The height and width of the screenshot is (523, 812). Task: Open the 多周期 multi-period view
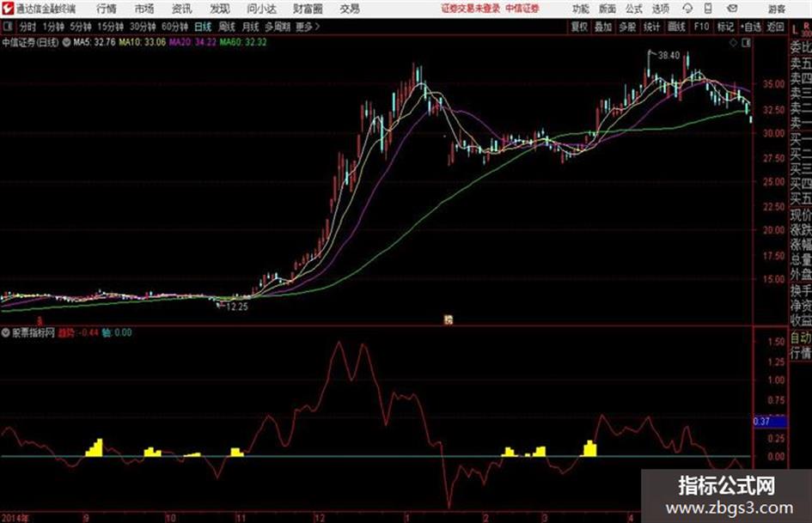click(278, 27)
